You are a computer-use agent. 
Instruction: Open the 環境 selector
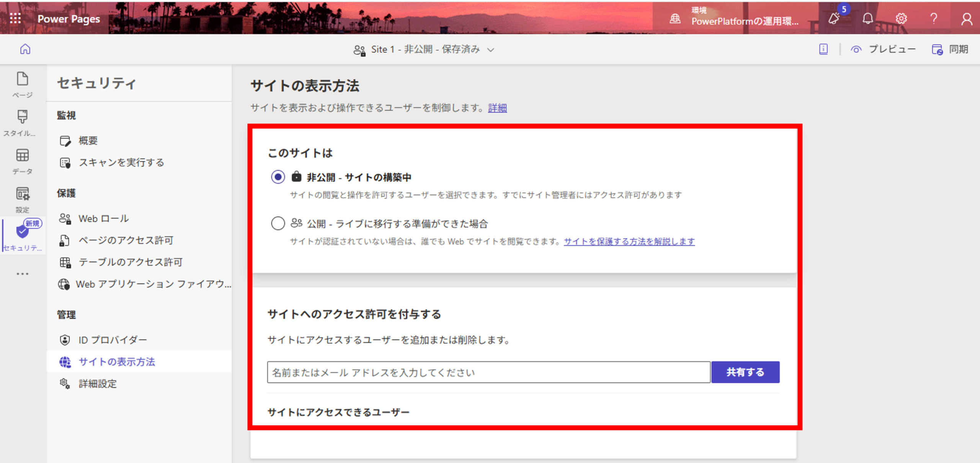coord(735,18)
